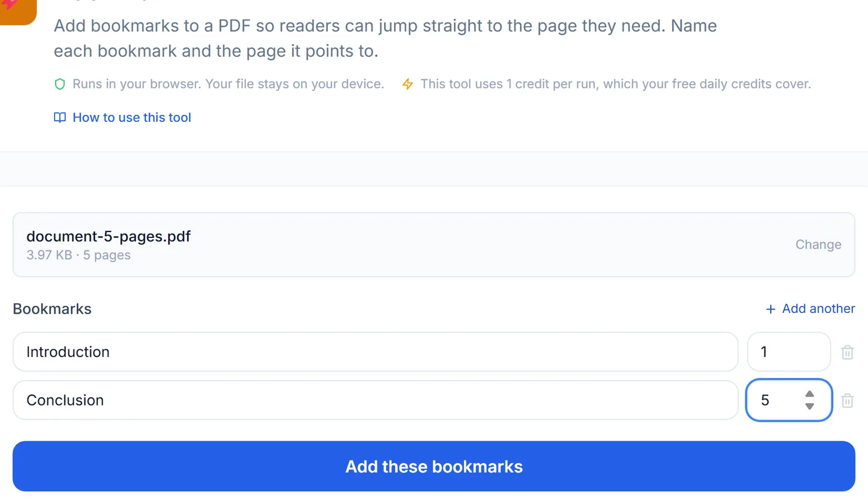
Task: Click the 3.97 KB · 5 pages text
Action: coord(79,255)
